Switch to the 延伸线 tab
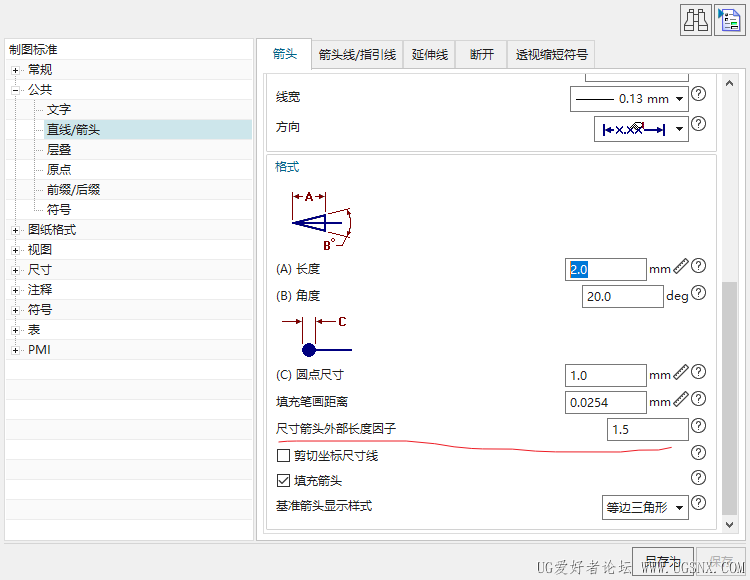The image size is (750, 580). click(430, 55)
